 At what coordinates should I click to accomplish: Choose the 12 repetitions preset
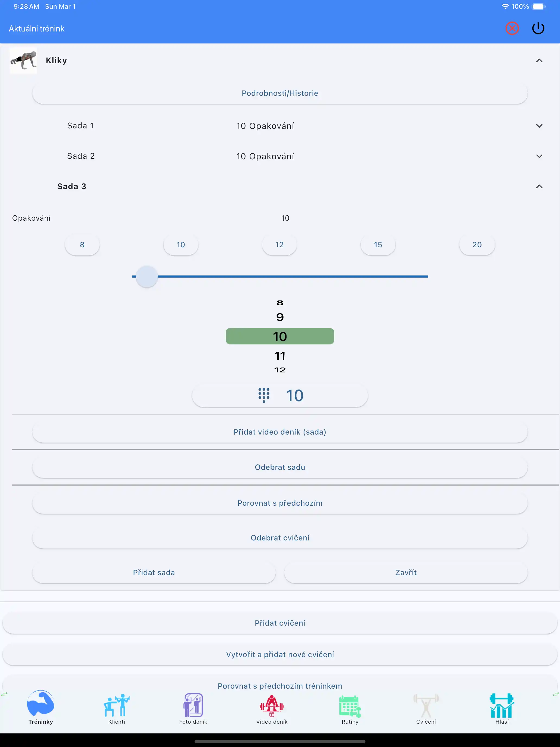(x=279, y=245)
